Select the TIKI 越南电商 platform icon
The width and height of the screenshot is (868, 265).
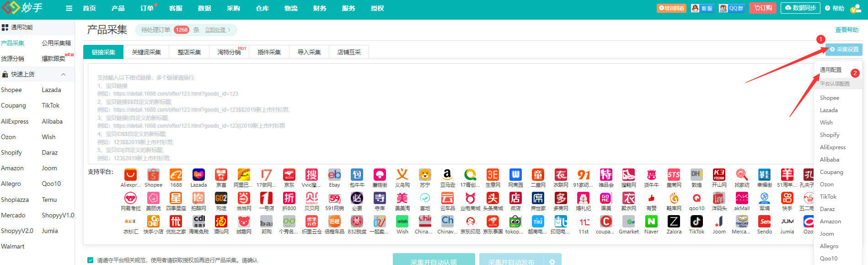tap(538, 222)
